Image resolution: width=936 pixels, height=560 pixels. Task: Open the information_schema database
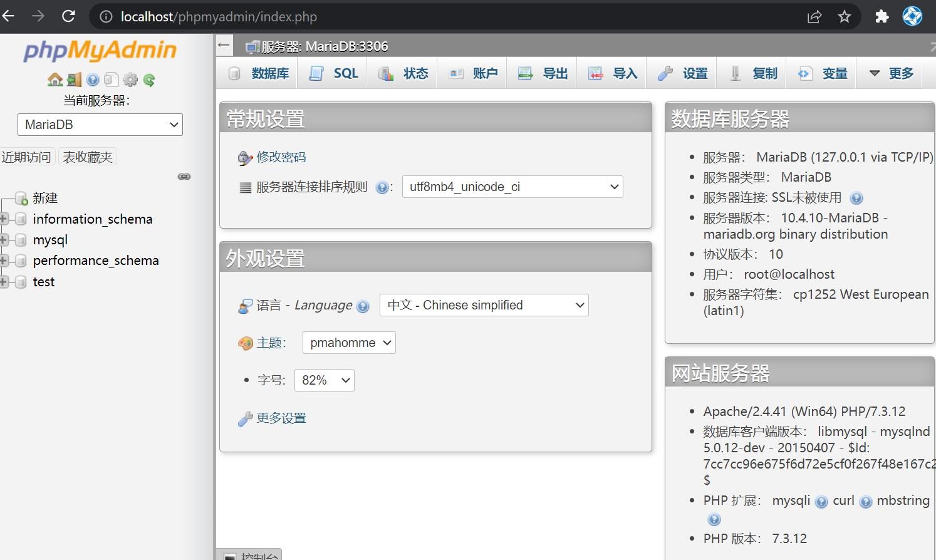pyautogui.click(x=93, y=219)
